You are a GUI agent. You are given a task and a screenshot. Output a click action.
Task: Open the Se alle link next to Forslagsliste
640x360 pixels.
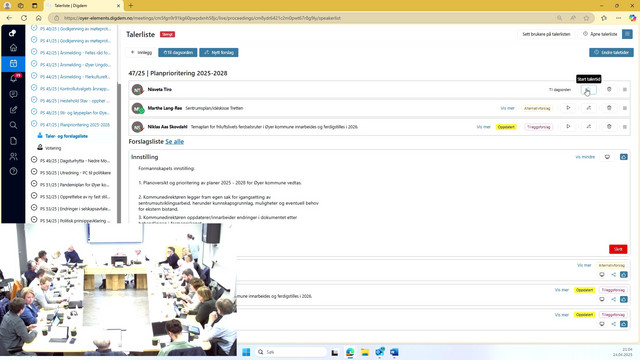click(x=175, y=142)
